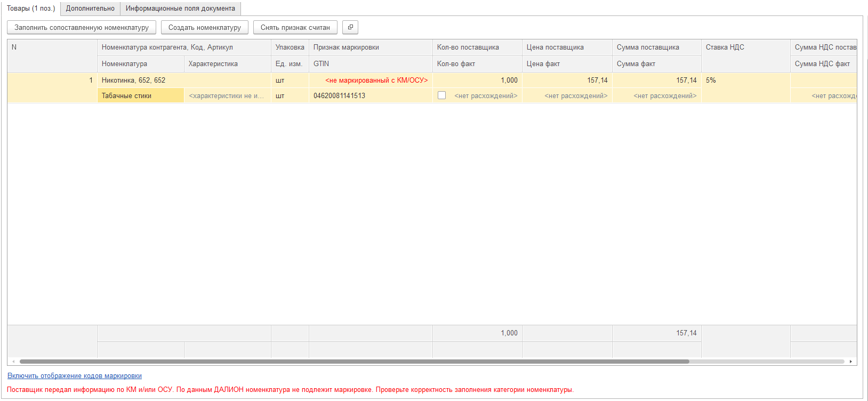
Task: Click the 5% VAT rate cell
Action: pos(711,81)
